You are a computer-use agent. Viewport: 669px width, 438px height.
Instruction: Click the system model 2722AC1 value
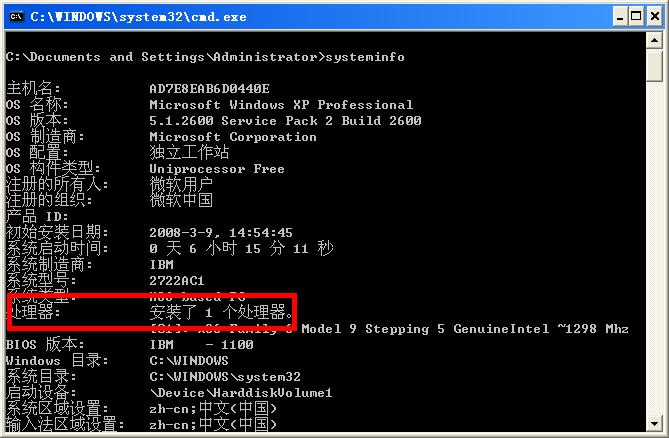point(177,281)
